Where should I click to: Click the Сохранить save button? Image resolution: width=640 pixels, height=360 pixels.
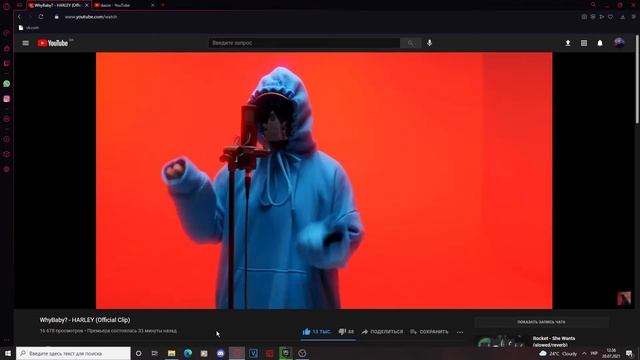[x=429, y=332]
